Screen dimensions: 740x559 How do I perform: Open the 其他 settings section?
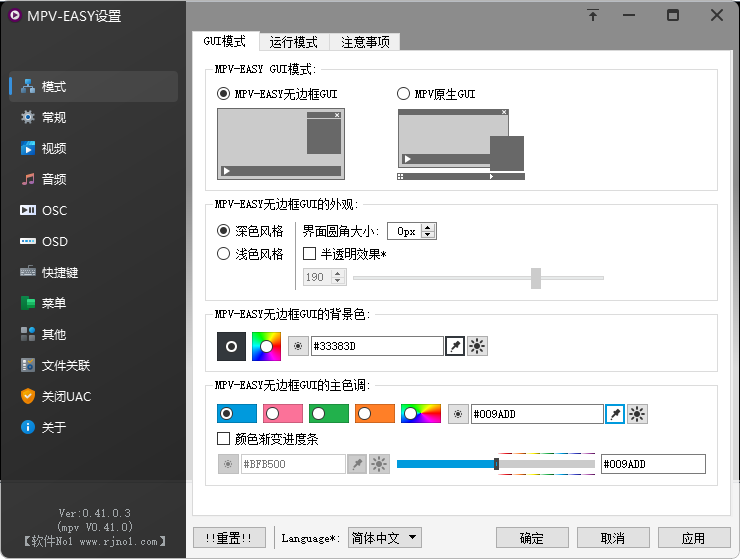[93, 334]
